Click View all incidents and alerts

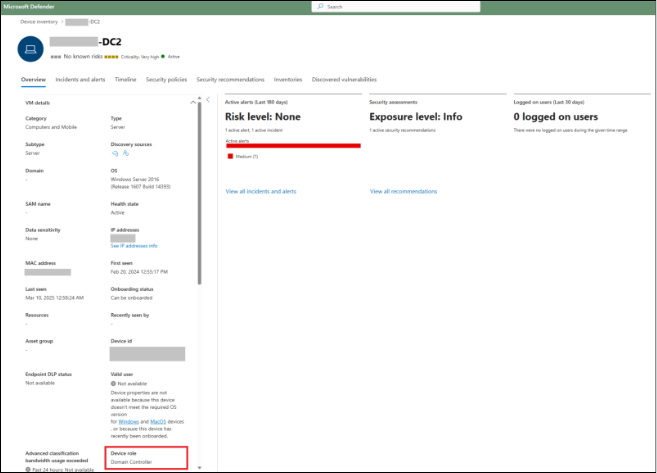pos(261,191)
